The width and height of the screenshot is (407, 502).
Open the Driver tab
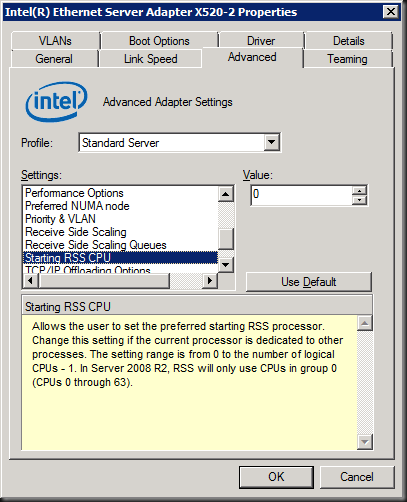click(x=261, y=41)
